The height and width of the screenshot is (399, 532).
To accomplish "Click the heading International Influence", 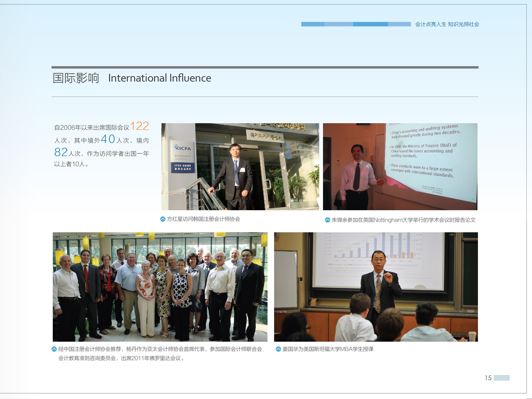I will click(160, 78).
